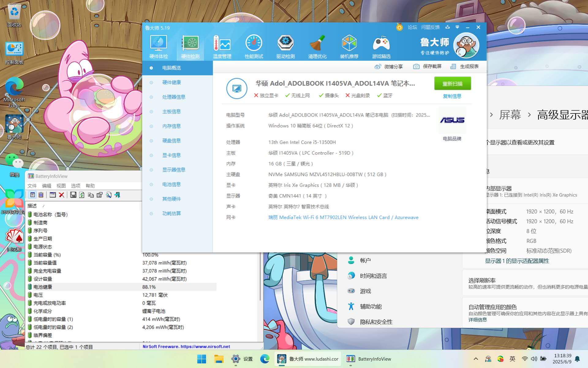Viewport: 588px width, 368px height.
Task: Click the gold medal icon in Ludashi title bar
Action: [399, 27]
